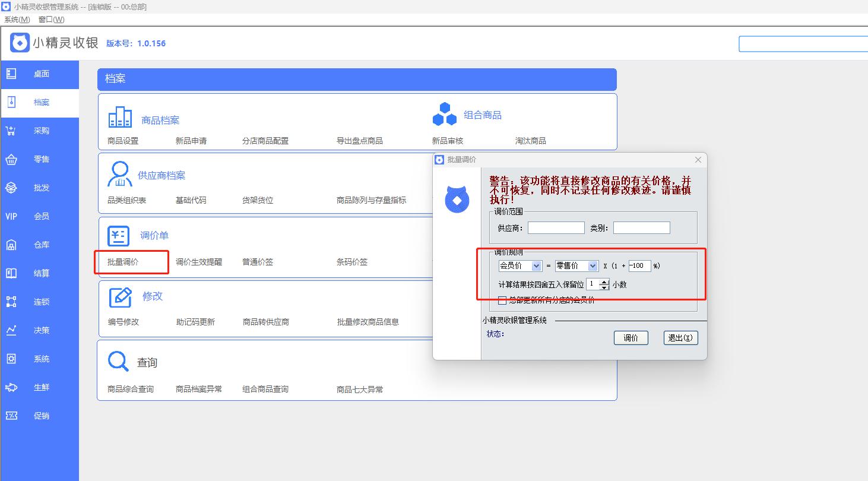Click the 小精灵收银 logo icon in header
This screenshot has width=868, height=481.
20,43
